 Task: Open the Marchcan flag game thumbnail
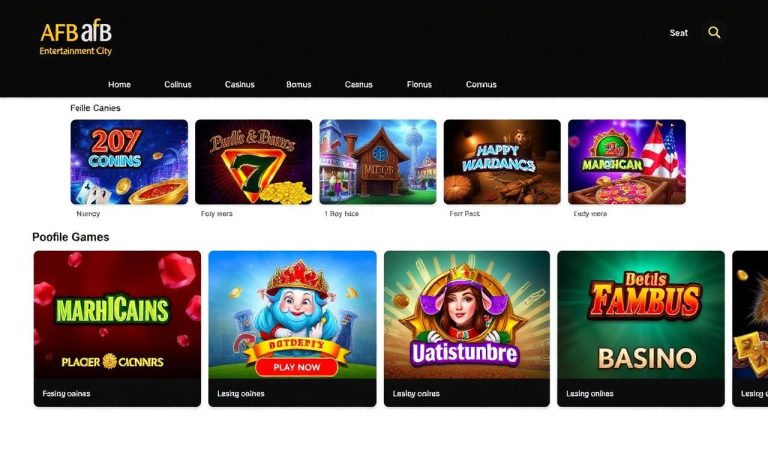[627, 162]
